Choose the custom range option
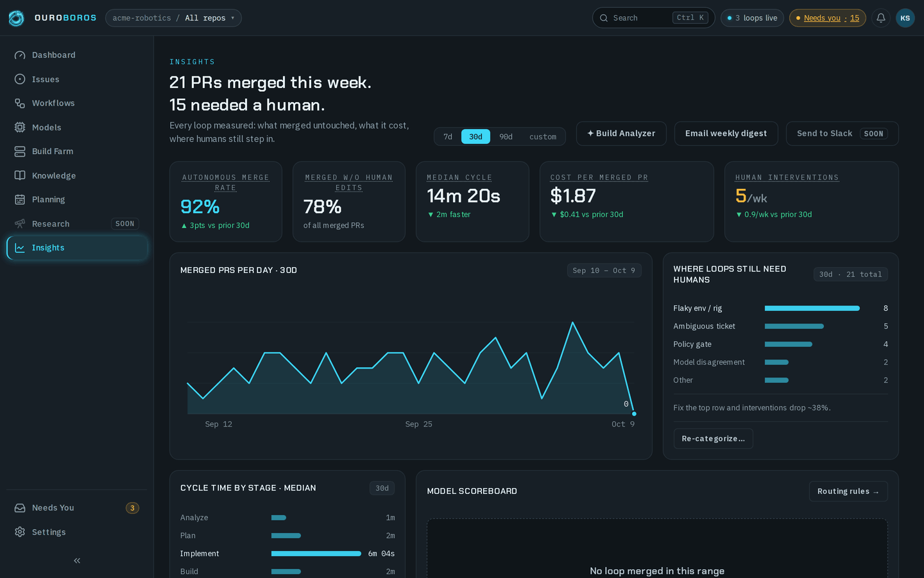The height and width of the screenshot is (578, 924). (x=543, y=137)
